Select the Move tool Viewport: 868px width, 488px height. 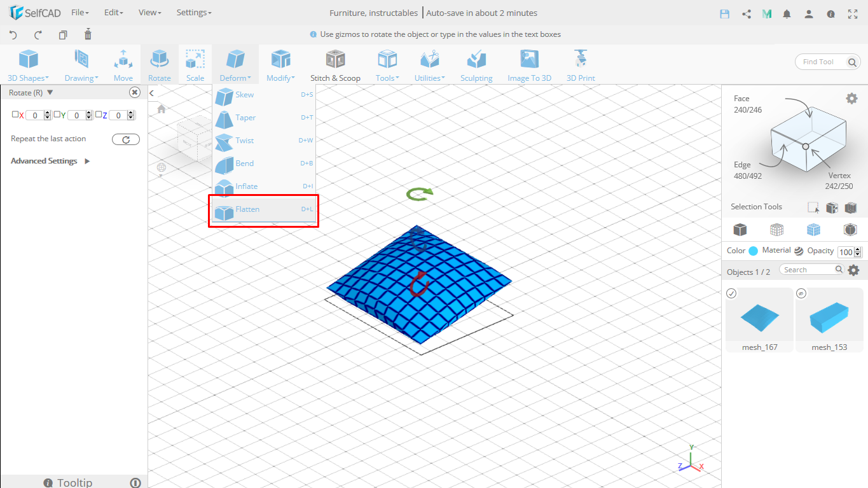(123, 66)
